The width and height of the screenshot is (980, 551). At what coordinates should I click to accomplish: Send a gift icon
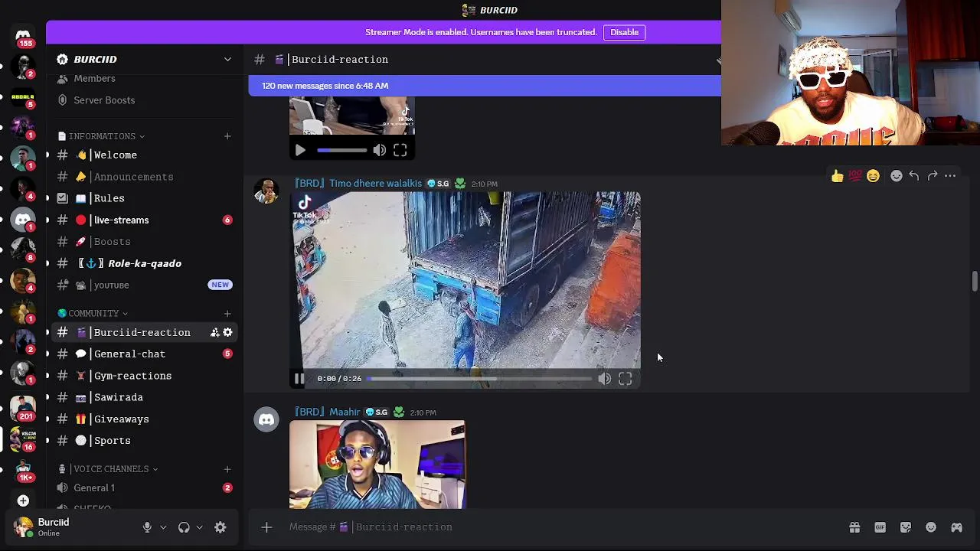(854, 527)
